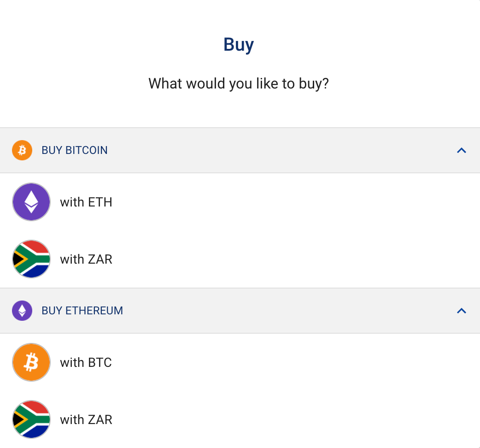Click the 'What would you like to buy?' text
This screenshot has height=448, width=480.
[239, 84]
